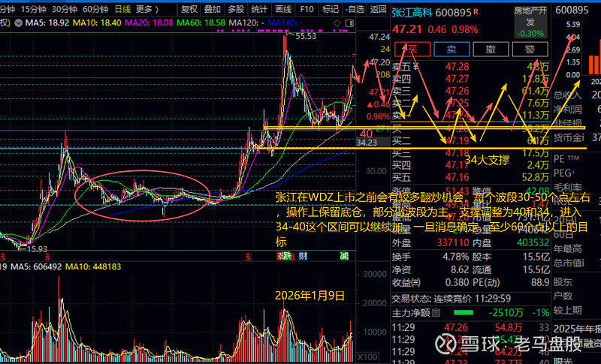Click the 返回 back button

[x=379, y=9]
